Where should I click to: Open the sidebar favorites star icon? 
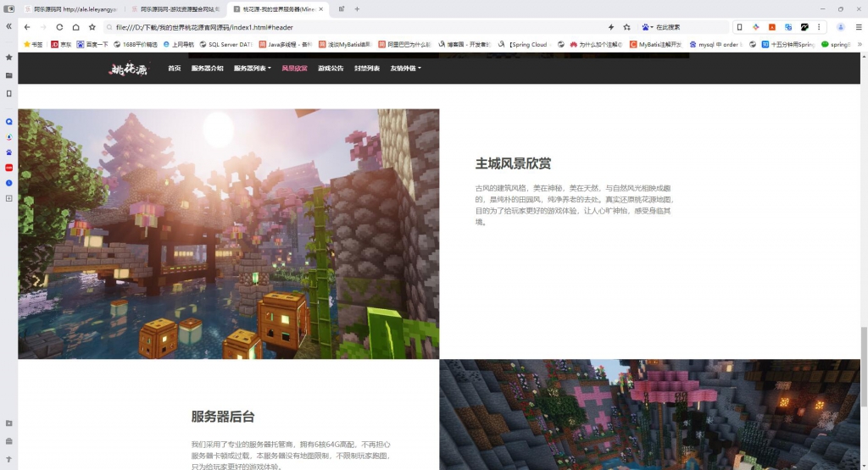coord(8,57)
